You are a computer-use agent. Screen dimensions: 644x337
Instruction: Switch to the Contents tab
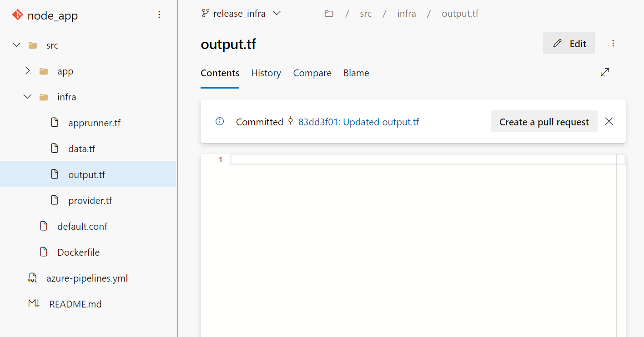(220, 73)
